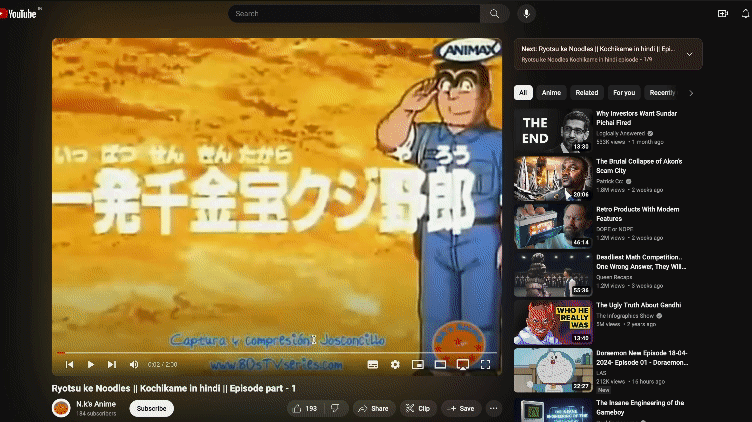Start voice search with microphone icon

tap(526, 13)
